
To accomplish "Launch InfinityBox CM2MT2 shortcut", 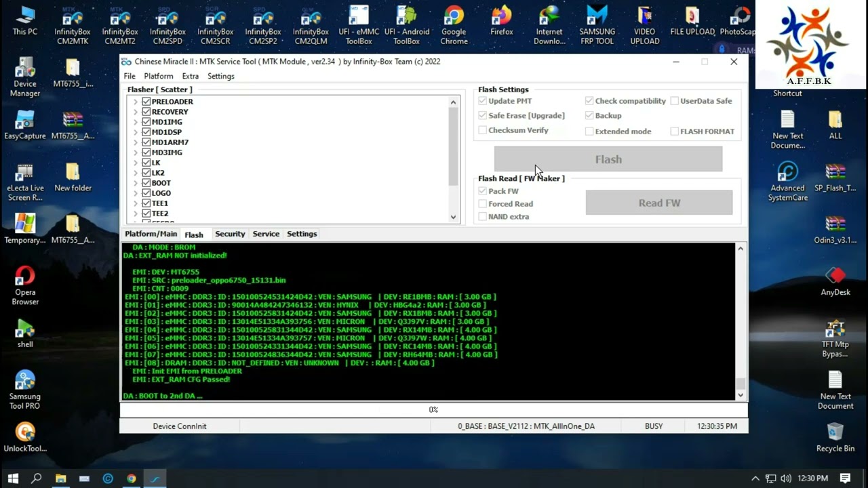I will (x=120, y=26).
